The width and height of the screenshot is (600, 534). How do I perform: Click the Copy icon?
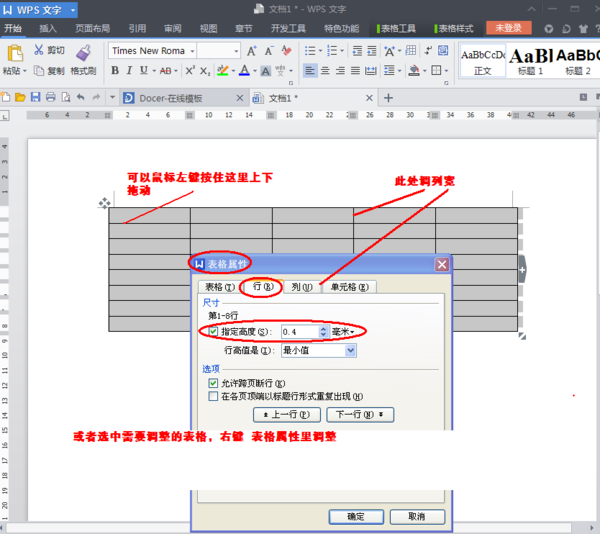tap(38, 70)
